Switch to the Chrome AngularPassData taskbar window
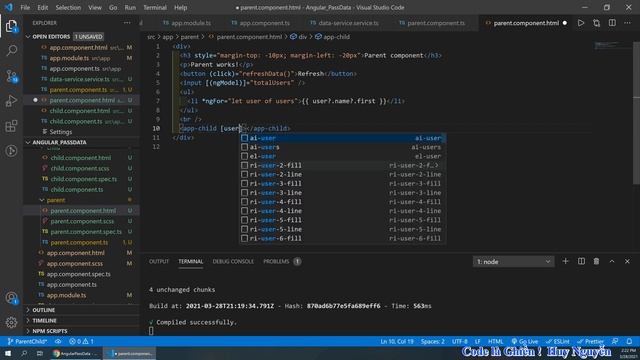The width and height of the screenshot is (640, 360). (75, 353)
